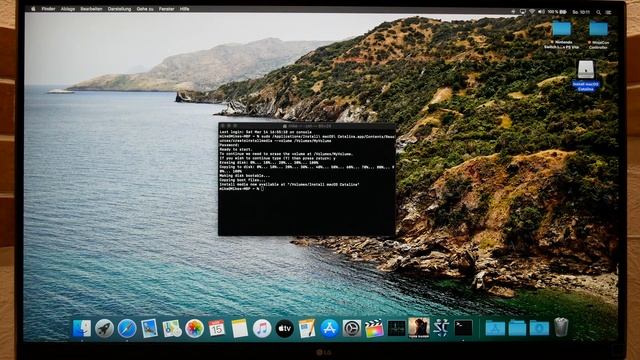
Task: Select Install macOS Catalina drive on desktop
Action: (586, 75)
